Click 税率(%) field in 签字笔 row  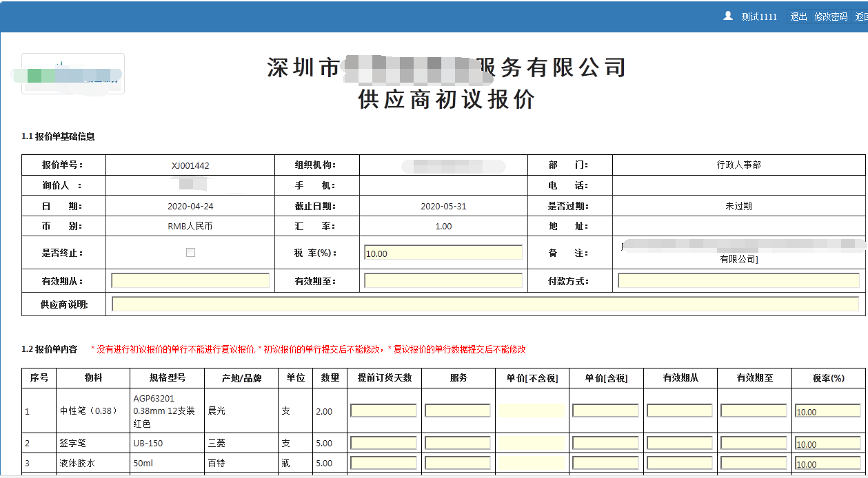pos(827,443)
